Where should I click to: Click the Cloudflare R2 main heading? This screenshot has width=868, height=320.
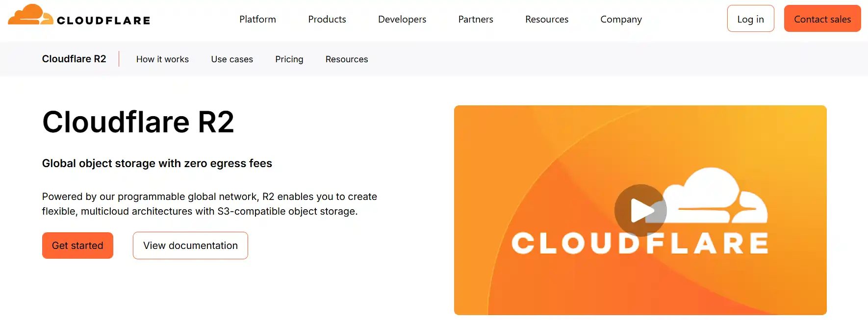(138, 122)
